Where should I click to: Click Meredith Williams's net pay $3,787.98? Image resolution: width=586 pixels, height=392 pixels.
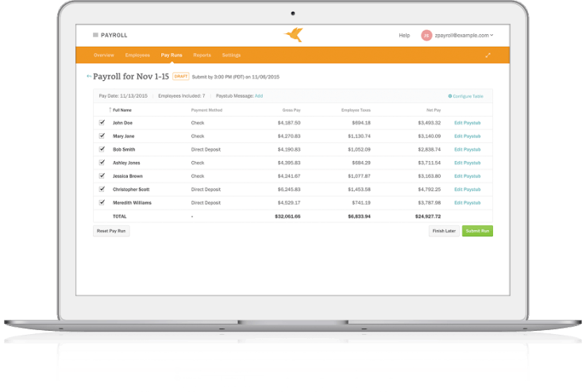tap(430, 202)
